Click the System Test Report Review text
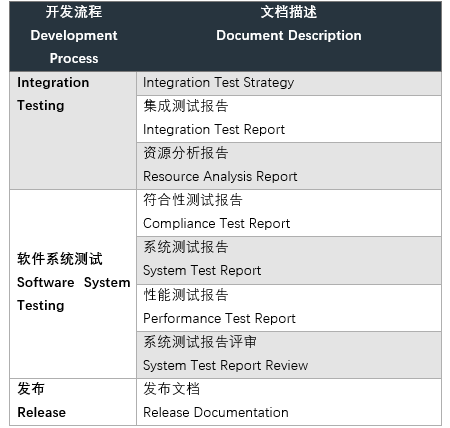This screenshot has width=450, height=428. pos(225,366)
